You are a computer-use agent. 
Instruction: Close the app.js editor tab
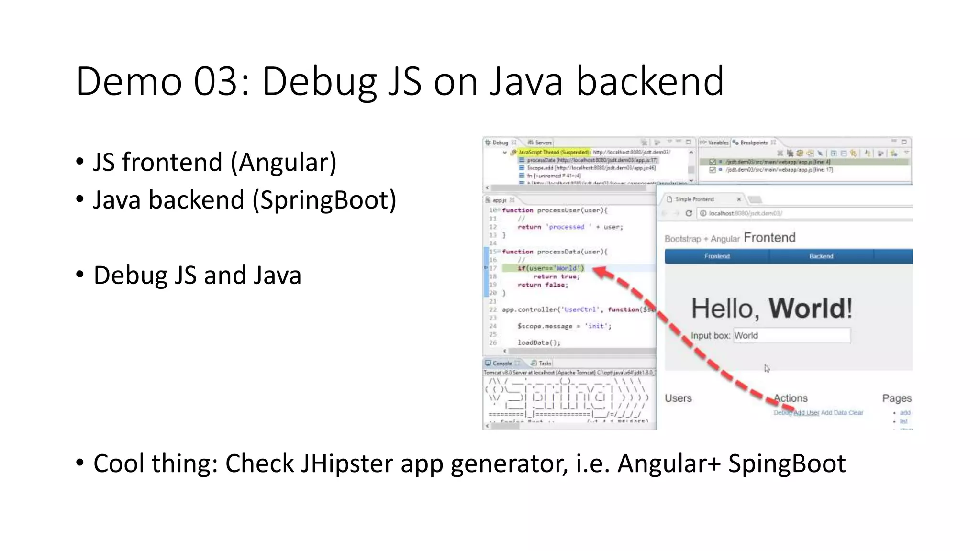(512, 200)
